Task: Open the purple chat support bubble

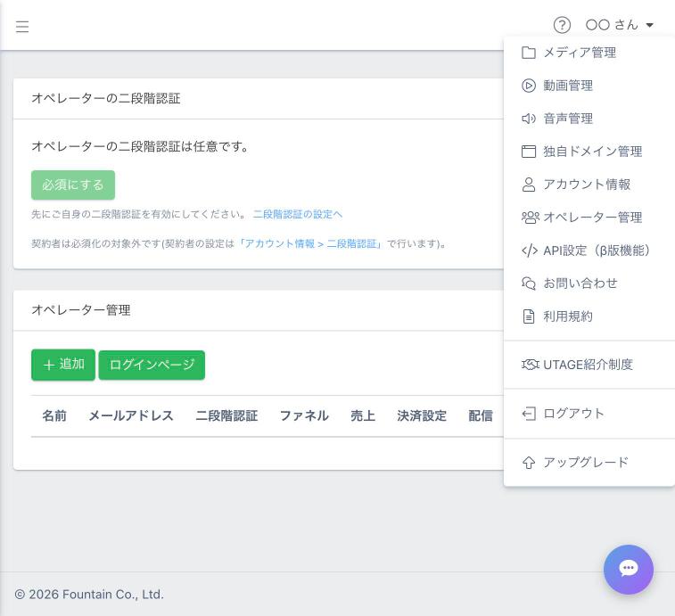Action: click(629, 569)
